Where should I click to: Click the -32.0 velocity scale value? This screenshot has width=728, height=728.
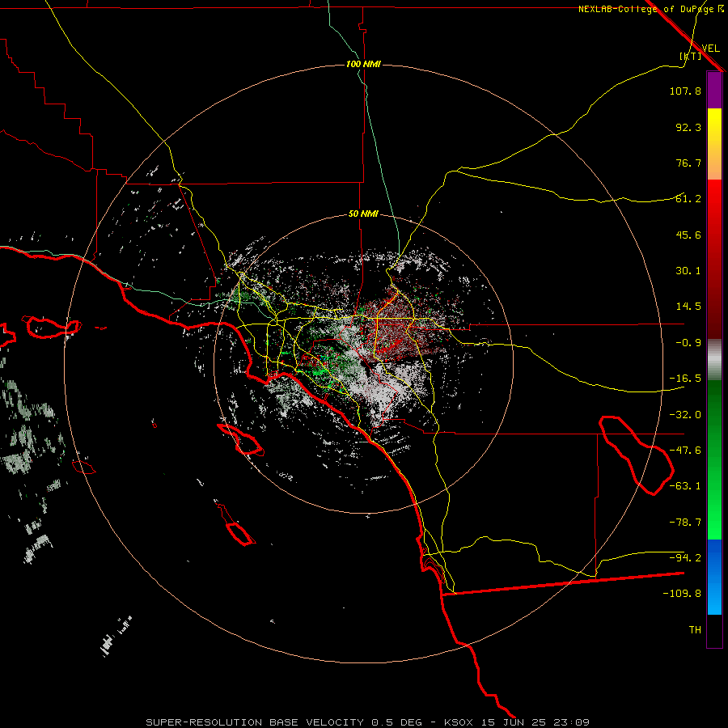[685, 415]
